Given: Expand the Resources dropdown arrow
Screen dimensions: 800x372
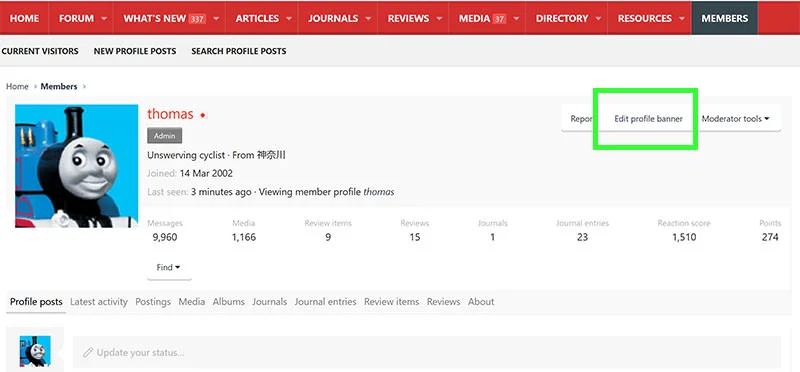Looking at the screenshot, I should pos(682,18).
